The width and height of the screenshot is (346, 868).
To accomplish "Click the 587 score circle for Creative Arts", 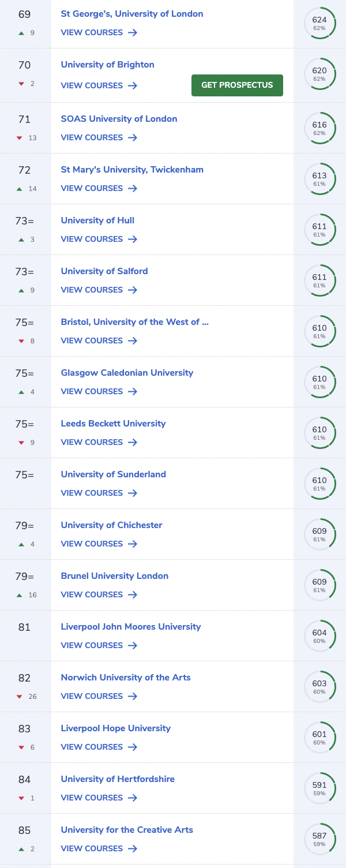I will click(319, 839).
